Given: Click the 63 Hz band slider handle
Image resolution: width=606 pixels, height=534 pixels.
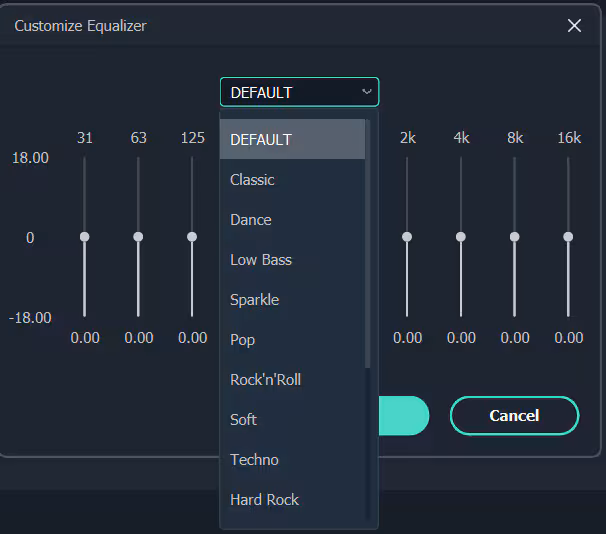Looking at the screenshot, I should pyautogui.click(x=138, y=237).
